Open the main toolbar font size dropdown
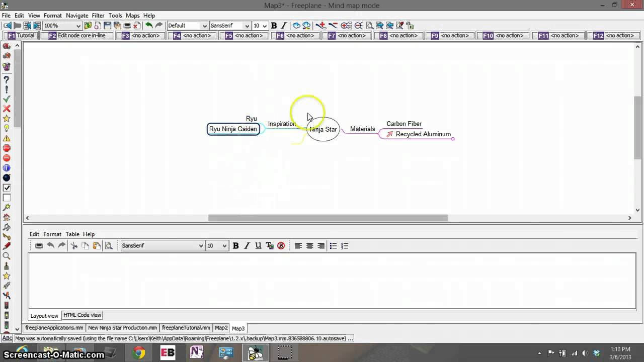 [265, 26]
